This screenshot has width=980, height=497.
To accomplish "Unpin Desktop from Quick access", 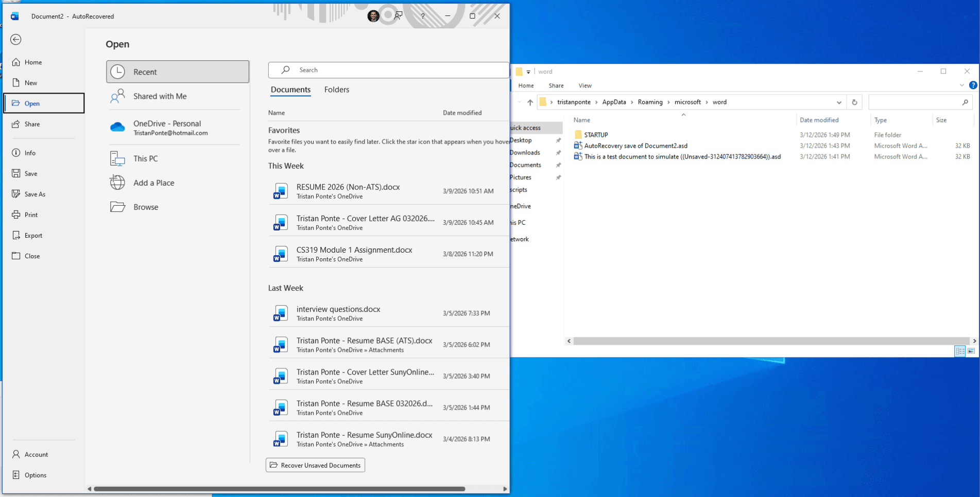I will (558, 140).
